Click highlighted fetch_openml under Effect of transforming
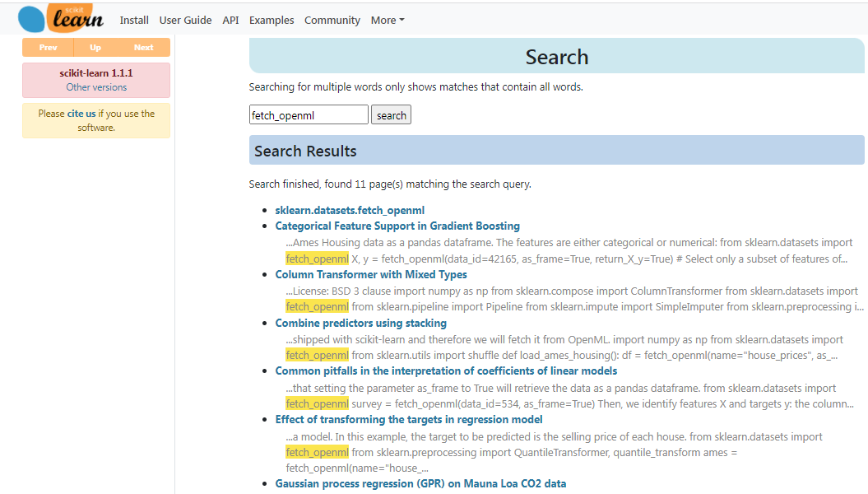 pyautogui.click(x=318, y=453)
